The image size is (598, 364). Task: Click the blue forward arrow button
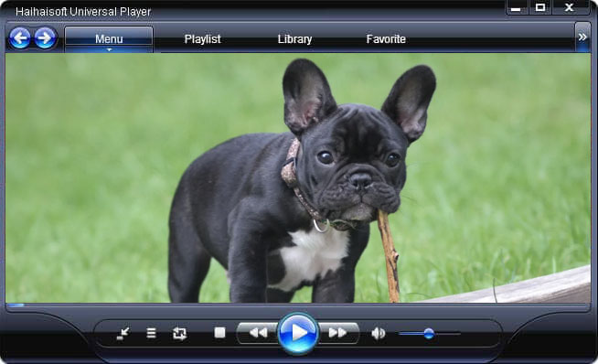45,37
